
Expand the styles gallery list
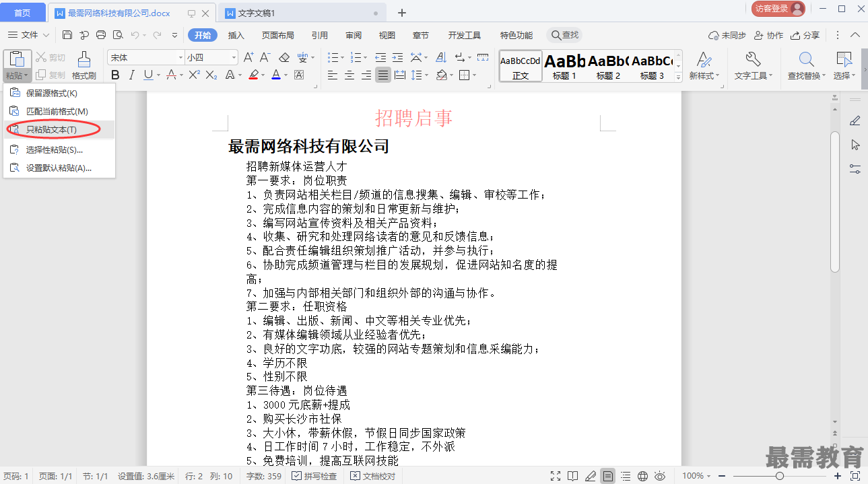[679, 77]
